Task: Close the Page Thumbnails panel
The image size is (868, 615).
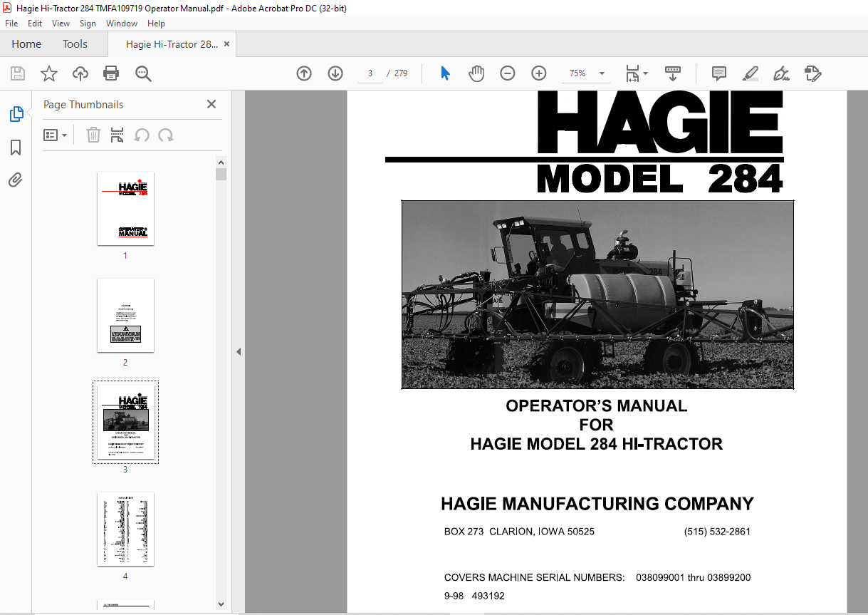Action: click(211, 104)
